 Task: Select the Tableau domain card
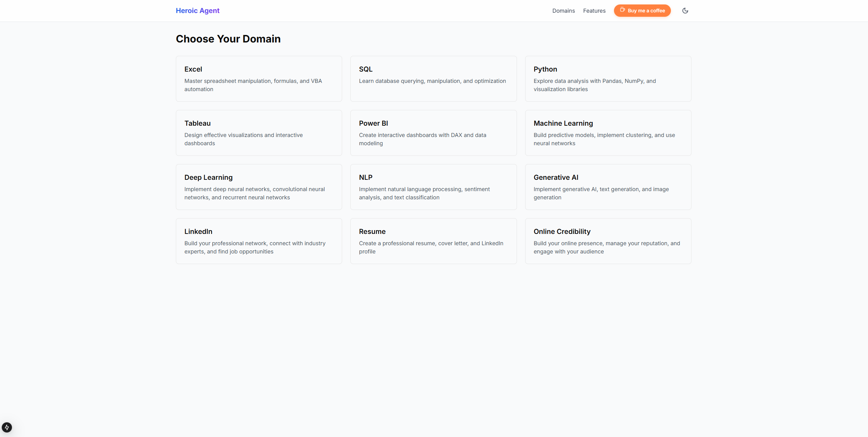[259, 133]
